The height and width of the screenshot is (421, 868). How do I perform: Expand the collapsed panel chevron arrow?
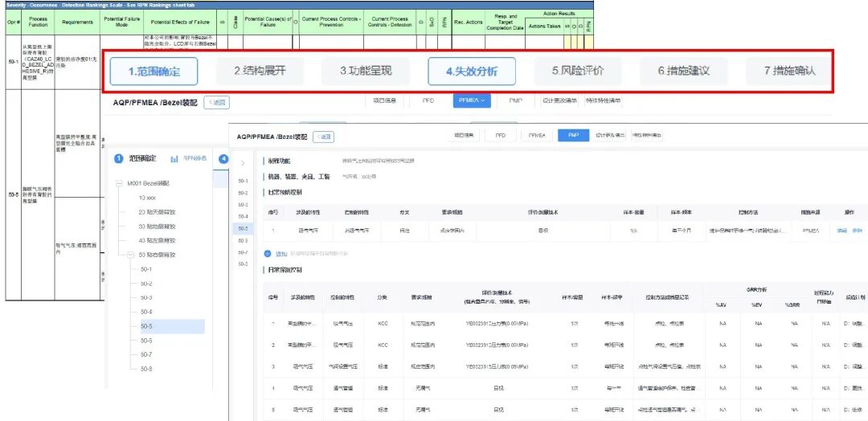coord(243,163)
